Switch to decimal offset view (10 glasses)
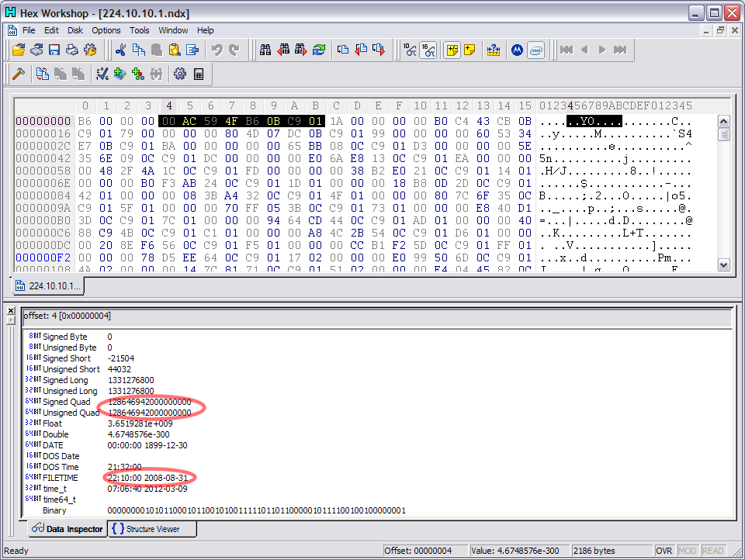This screenshot has height=560, width=745. pos(410,50)
